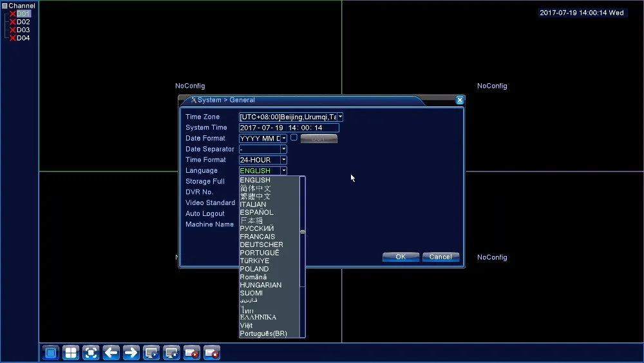
Task: Click red X icon beside D02
Action: click(x=13, y=22)
